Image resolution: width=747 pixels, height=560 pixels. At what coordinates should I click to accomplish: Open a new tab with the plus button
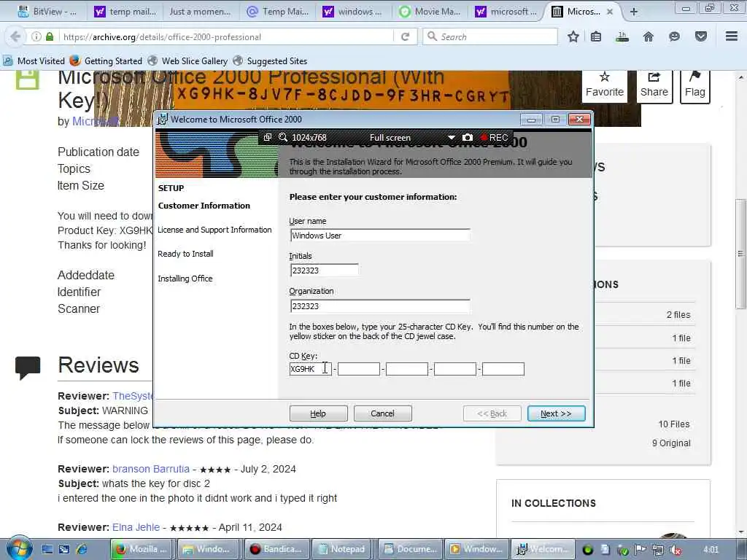click(634, 12)
